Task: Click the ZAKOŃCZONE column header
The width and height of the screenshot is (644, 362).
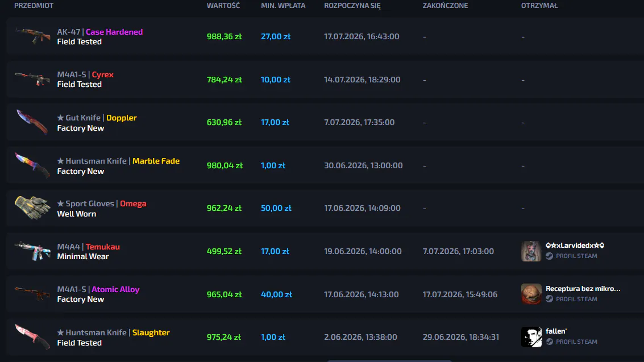Action: tap(445, 5)
